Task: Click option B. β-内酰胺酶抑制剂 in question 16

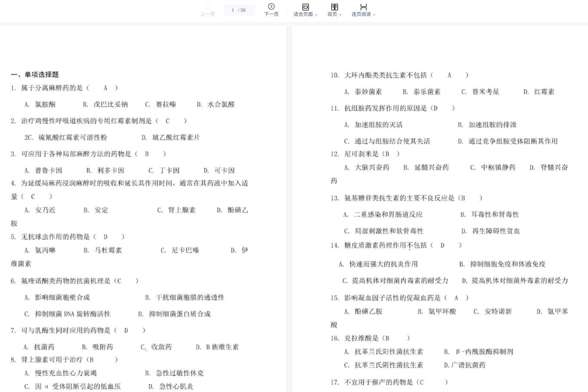Action: click(478, 352)
